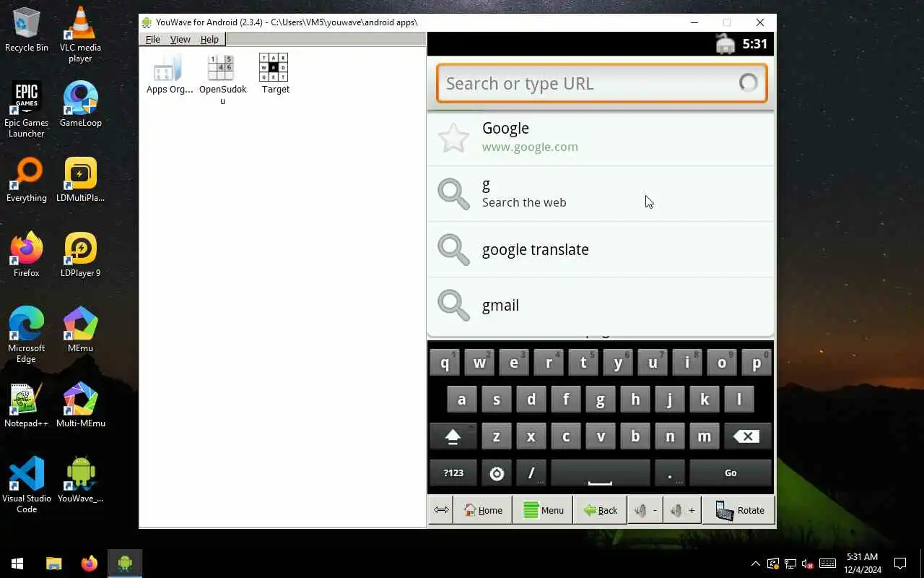Click the muted speaker tray icon
Image resolution: width=924 pixels, height=578 pixels.
(x=808, y=564)
